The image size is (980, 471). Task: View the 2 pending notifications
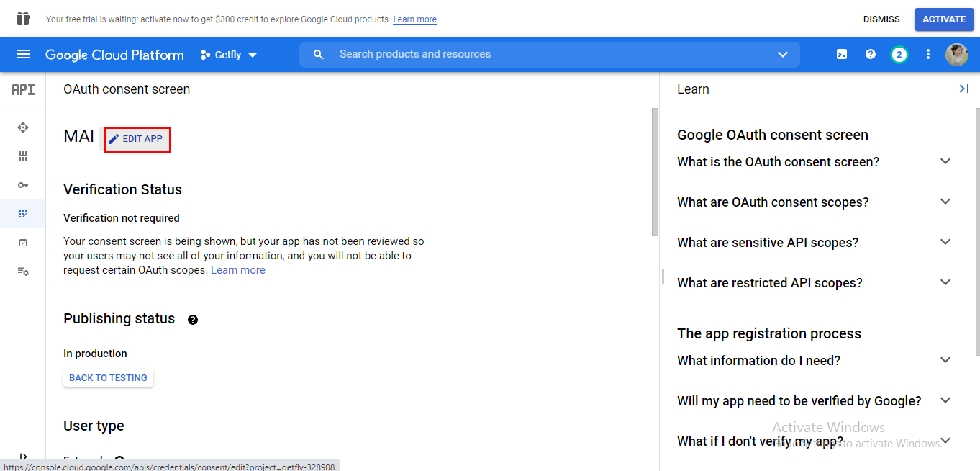tap(899, 55)
